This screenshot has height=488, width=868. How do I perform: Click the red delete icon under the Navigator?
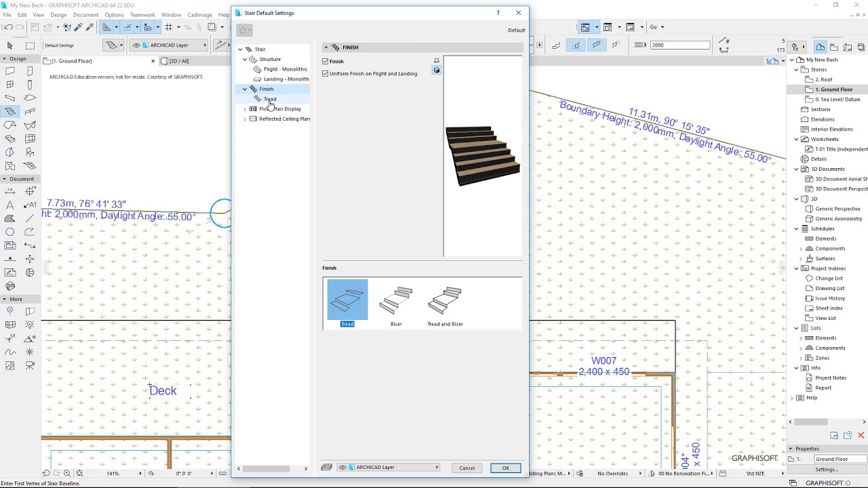[861, 435]
